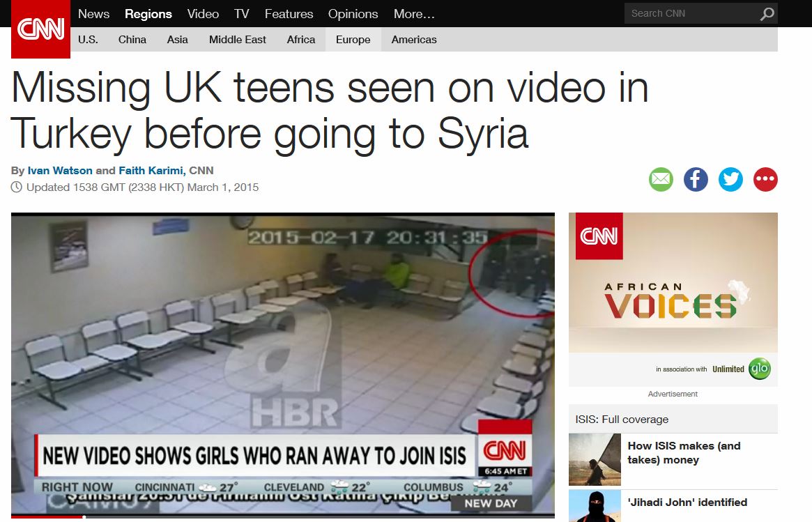Select the China region tab

(132, 39)
